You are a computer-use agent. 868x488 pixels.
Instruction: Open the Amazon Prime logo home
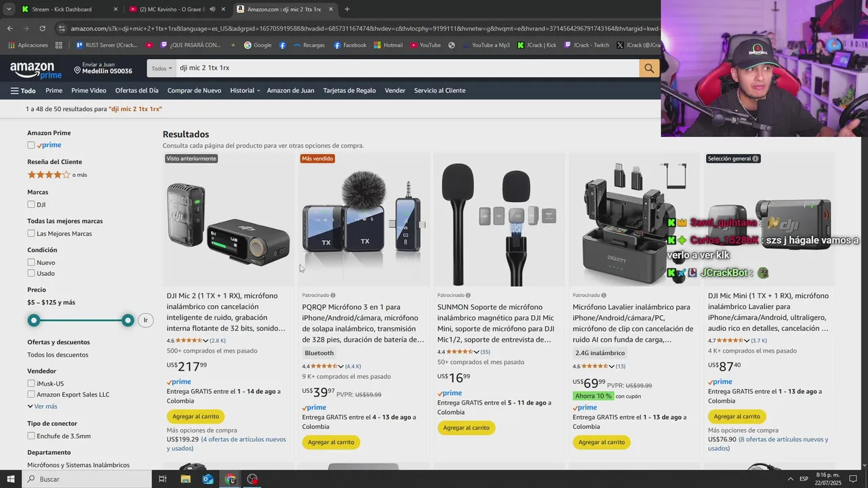point(36,70)
